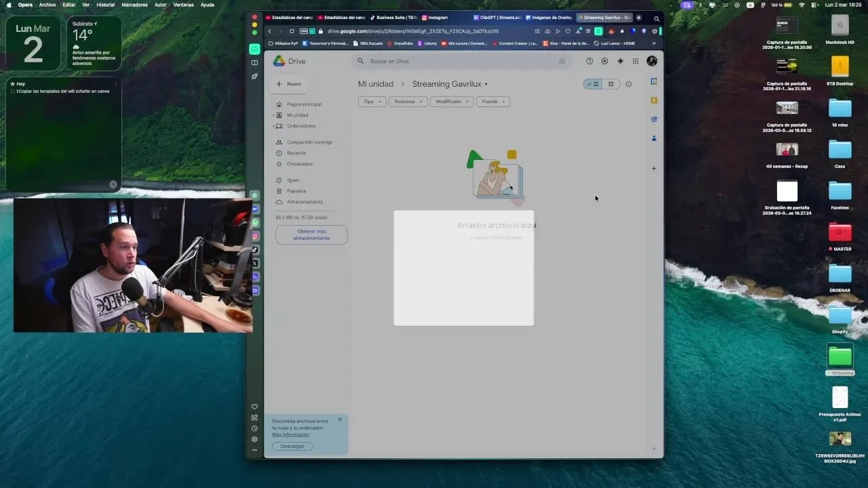The image size is (868, 488).
Task: Open the Ventanas menu
Action: pyautogui.click(x=184, y=5)
